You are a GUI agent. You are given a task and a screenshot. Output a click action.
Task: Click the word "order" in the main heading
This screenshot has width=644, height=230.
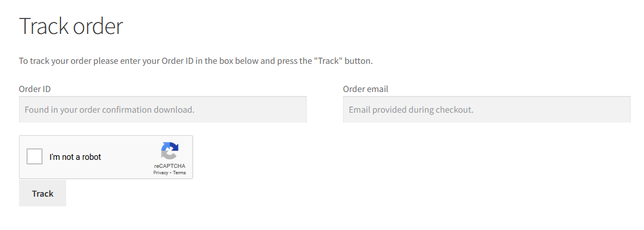[x=98, y=26]
